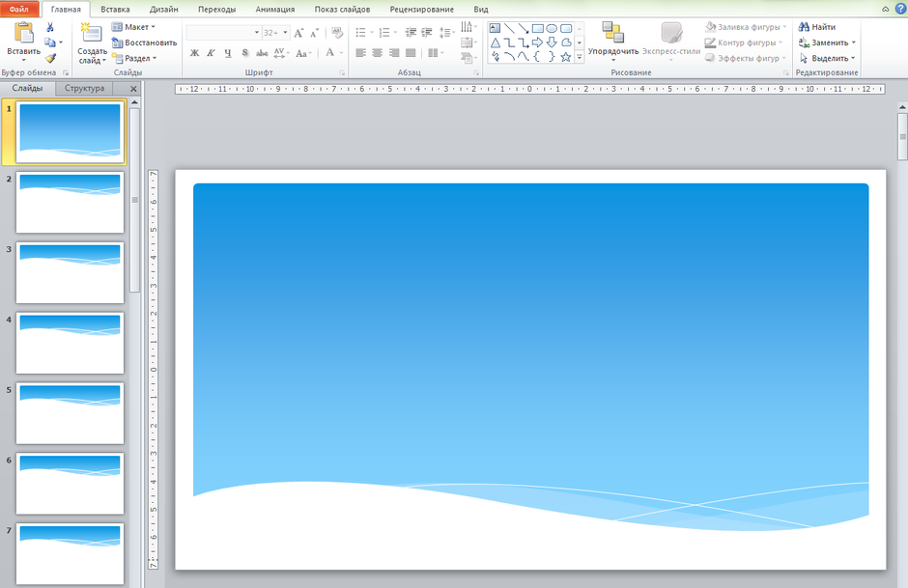
Task: Click the Найти find button
Action: 816,27
